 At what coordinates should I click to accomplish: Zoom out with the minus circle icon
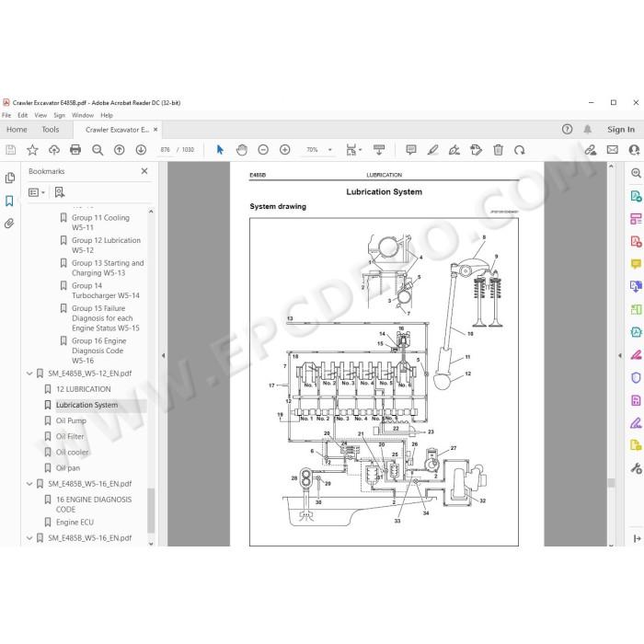263,150
